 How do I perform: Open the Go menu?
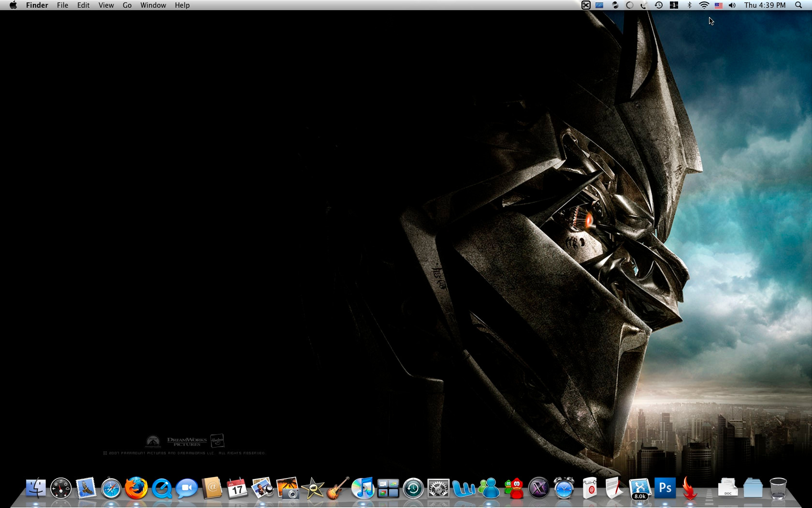point(127,5)
